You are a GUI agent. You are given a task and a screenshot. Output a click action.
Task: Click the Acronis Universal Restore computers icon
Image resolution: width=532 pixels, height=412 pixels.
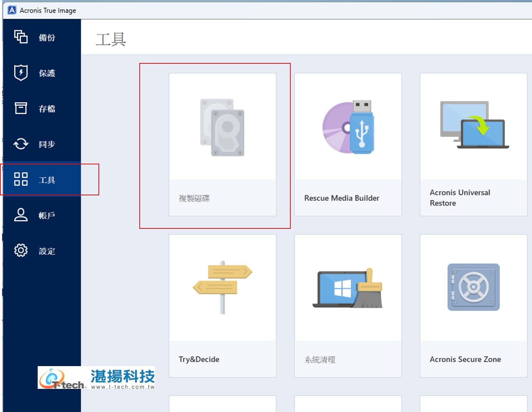tap(474, 125)
